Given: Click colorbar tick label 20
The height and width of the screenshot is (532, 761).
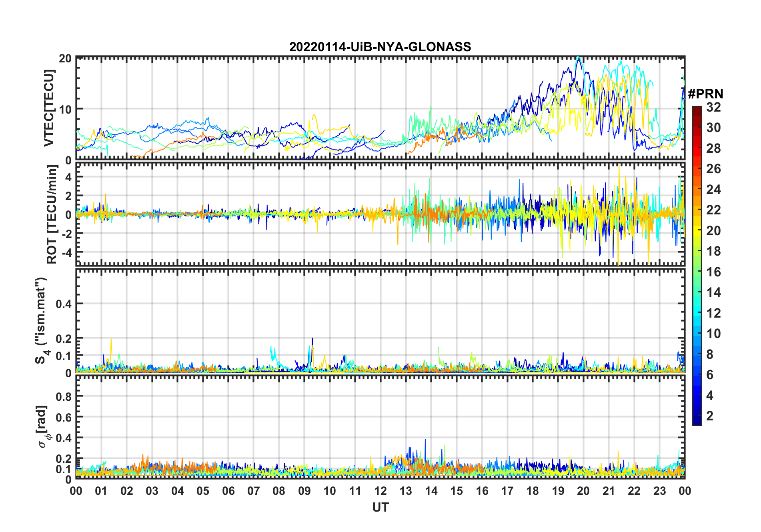Looking at the screenshot, I should click(x=713, y=231).
